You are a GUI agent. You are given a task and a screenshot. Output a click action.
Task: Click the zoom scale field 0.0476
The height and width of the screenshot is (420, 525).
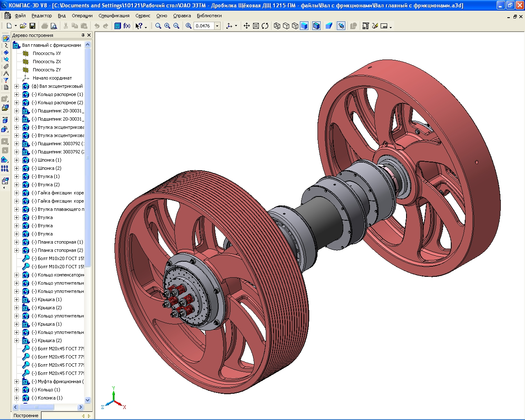click(x=204, y=26)
